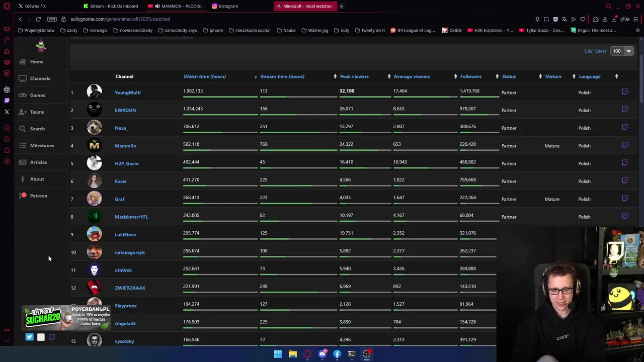This screenshot has height=362, width=644.
Task: Sort by Stream time column arrow
Action: click(335, 76)
